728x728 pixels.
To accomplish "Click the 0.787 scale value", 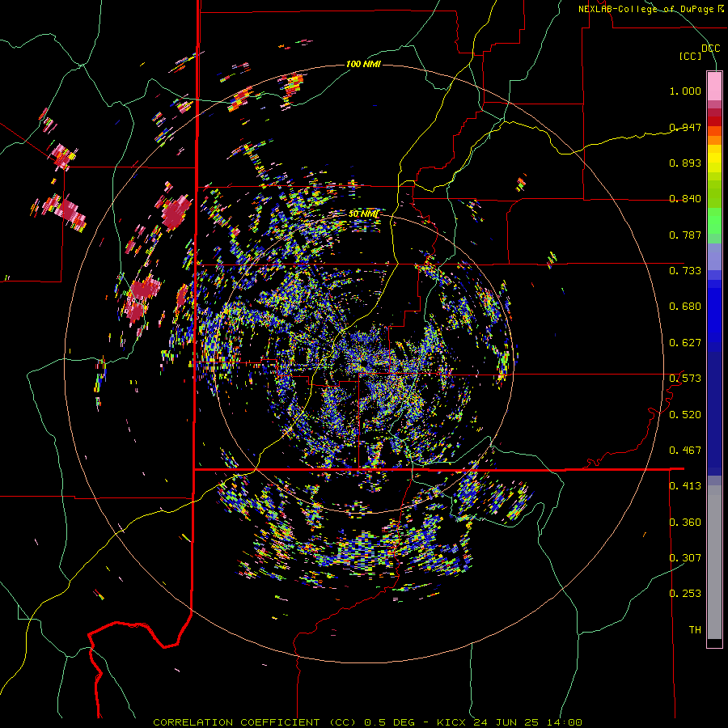I will (x=685, y=235).
